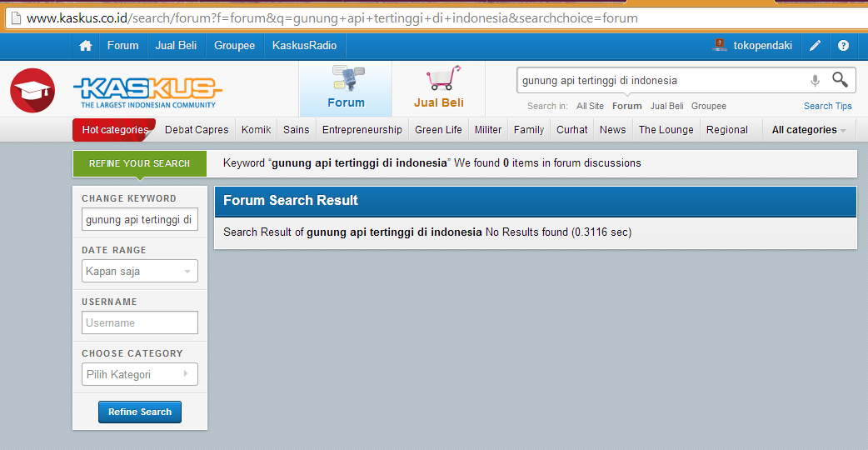Open the Militer category
The width and height of the screenshot is (868, 450).
click(487, 129)
